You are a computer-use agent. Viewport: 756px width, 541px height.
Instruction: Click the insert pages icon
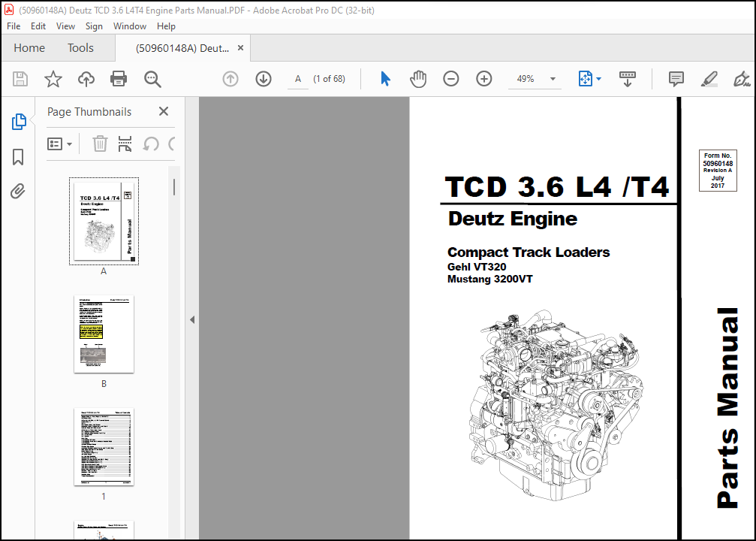[x=125, y=144]
